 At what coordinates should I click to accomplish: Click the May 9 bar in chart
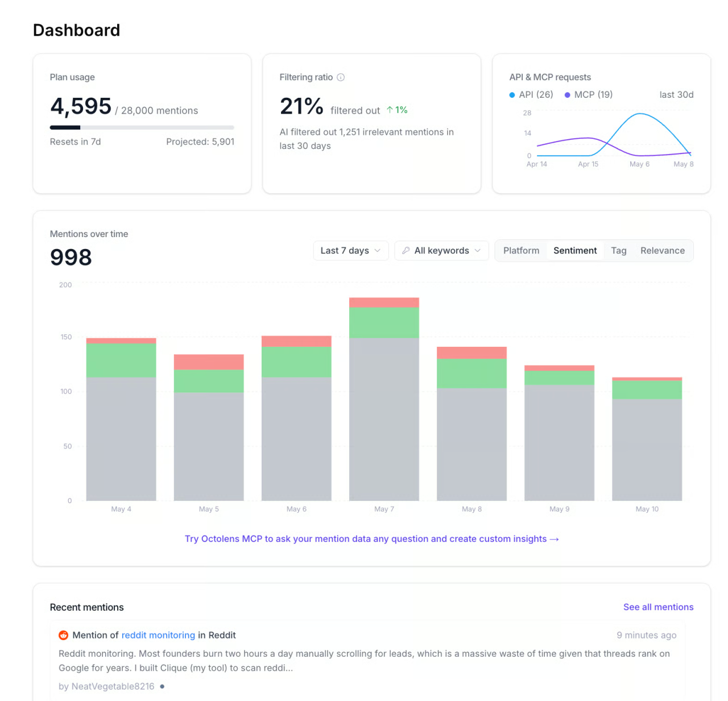559,433
